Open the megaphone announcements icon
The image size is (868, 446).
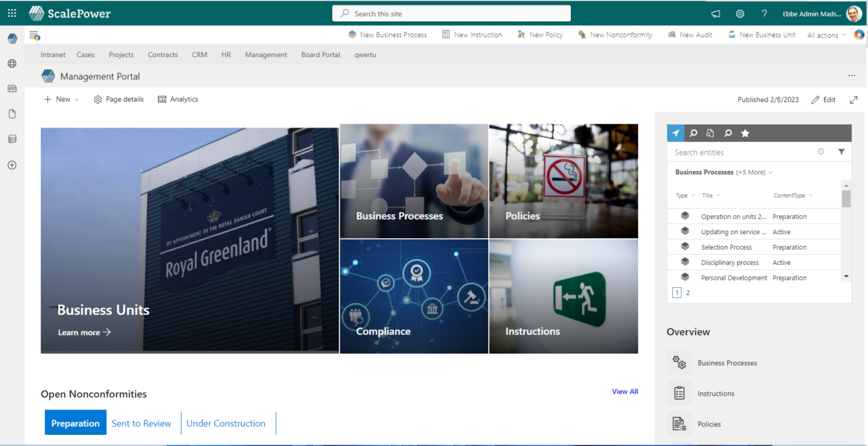click(715, 14)
